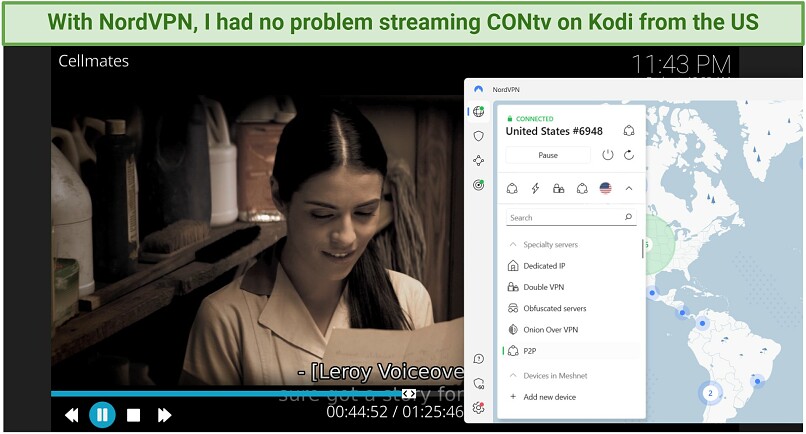Open Threat Protection shield in NordVPN sidebar

[x=479, y=136]
